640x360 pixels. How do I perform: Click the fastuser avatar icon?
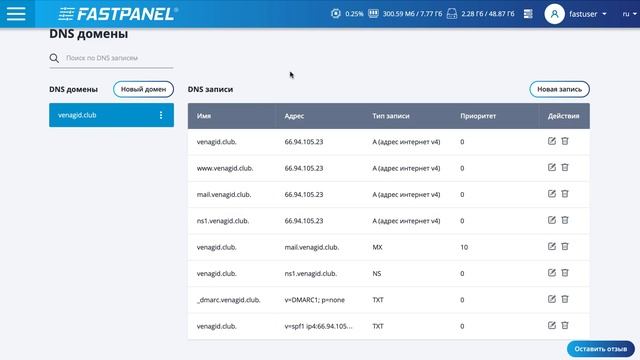(554, 14)
